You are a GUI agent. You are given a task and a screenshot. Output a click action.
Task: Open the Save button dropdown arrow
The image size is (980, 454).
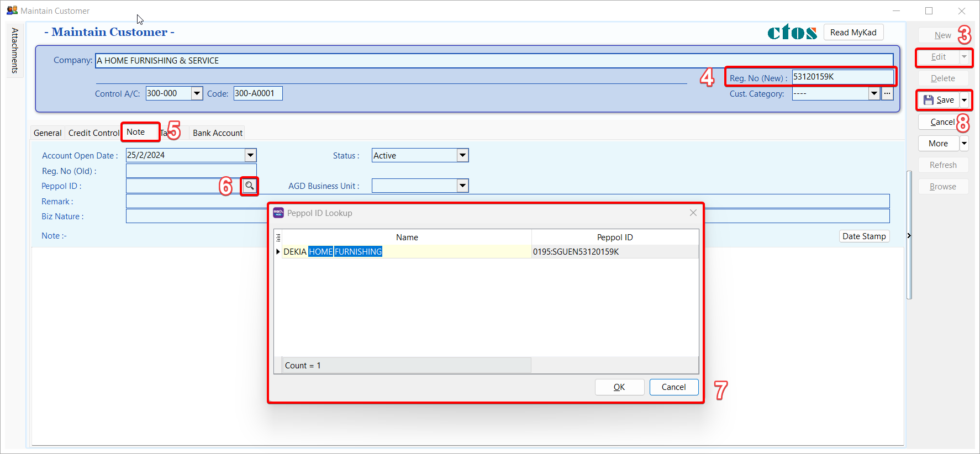[x=965, y=100]
